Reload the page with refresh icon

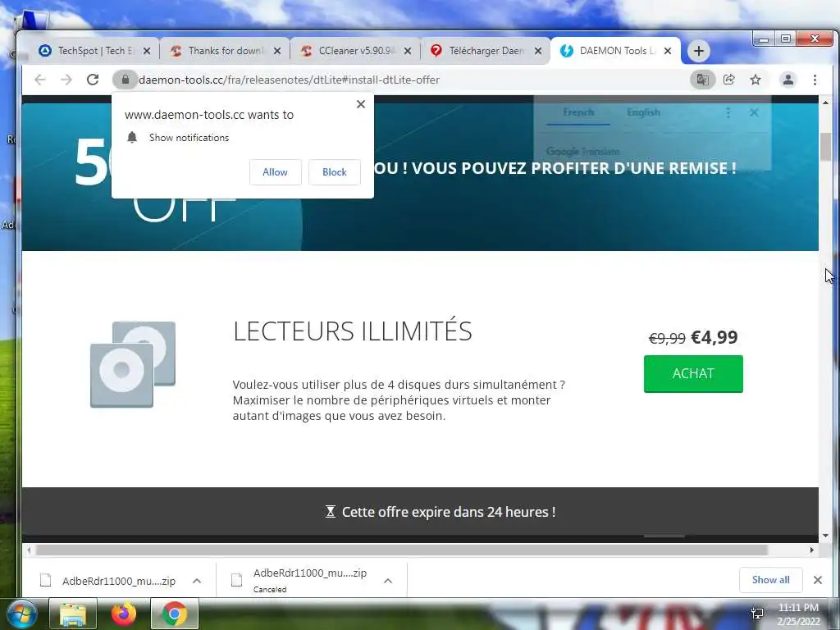pos(93,80)
